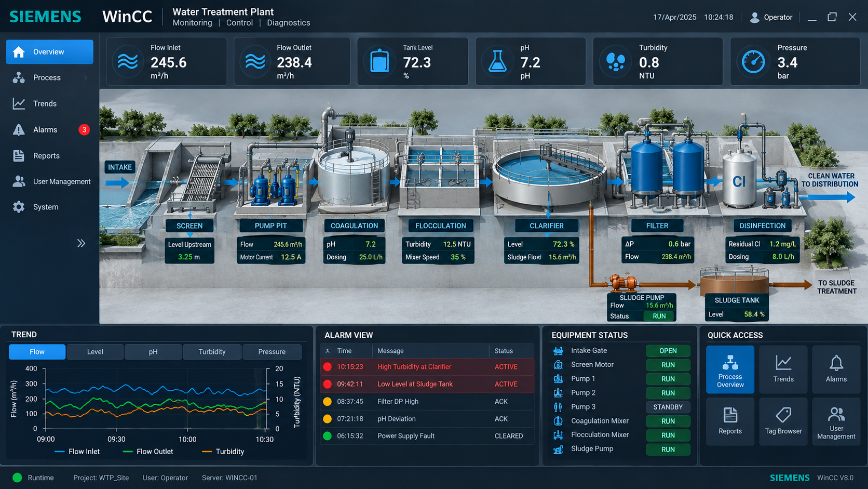Expand the sidebar with the double chevron
The height and width of the screenshot is (489, 868).
tap(81, 243)
